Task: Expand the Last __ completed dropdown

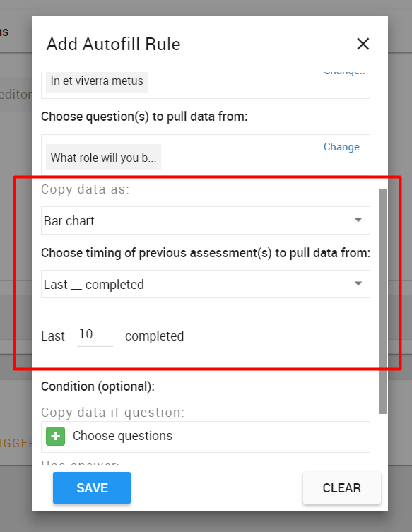Action: pyautogui.click(x=206, y=284)
